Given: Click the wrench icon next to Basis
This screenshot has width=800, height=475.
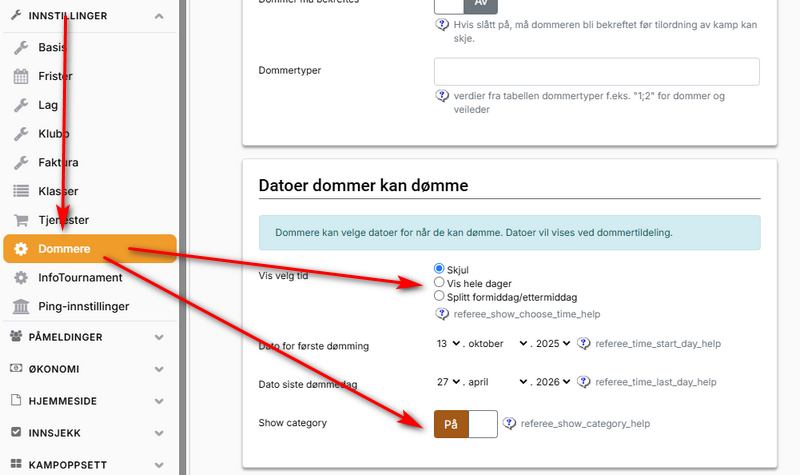Looking at the screenshot, I should coord(21,47).
